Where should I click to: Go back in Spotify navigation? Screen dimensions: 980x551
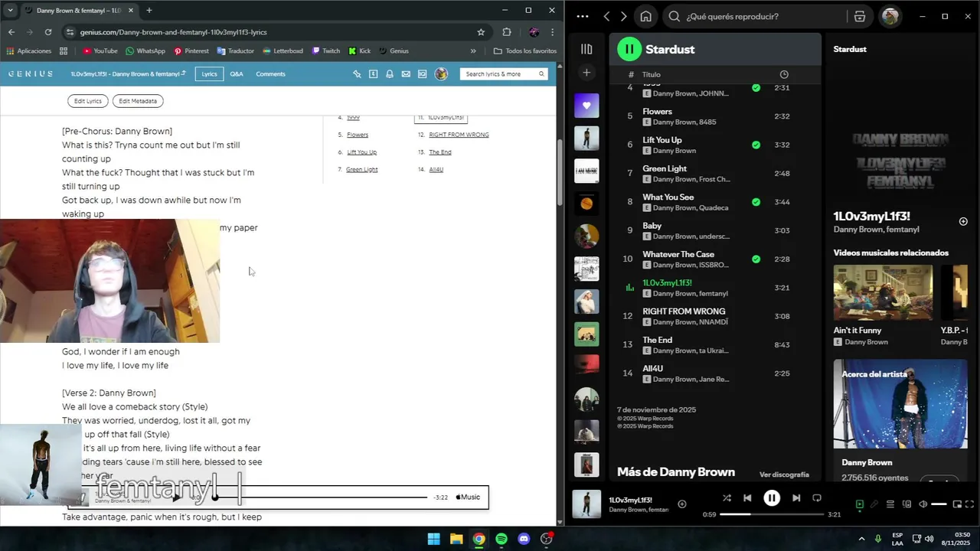point(606,16)
